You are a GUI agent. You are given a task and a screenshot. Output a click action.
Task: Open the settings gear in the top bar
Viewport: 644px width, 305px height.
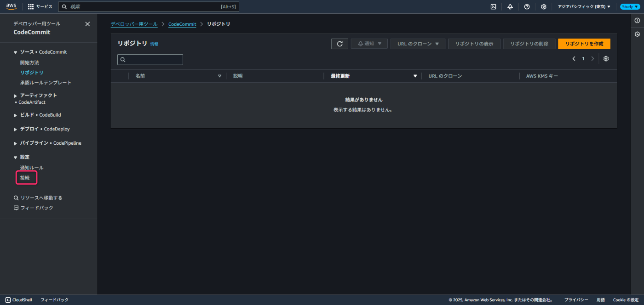544,7
